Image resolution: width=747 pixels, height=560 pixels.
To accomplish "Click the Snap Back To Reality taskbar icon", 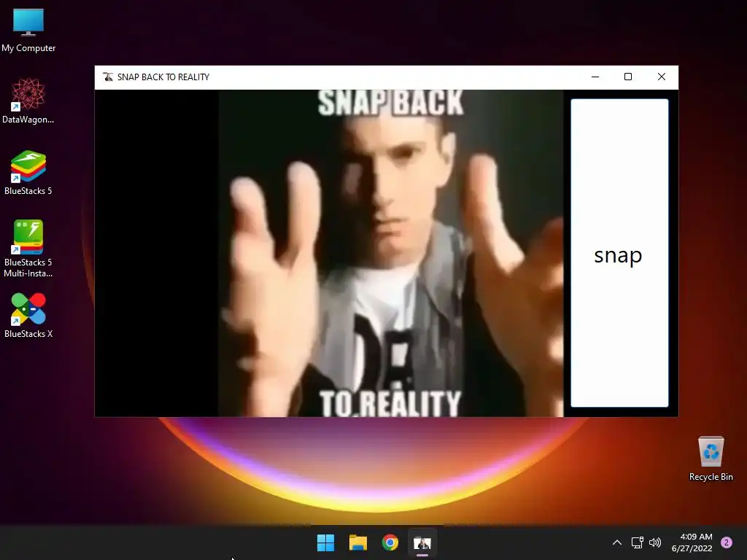I will click(422, 542).
